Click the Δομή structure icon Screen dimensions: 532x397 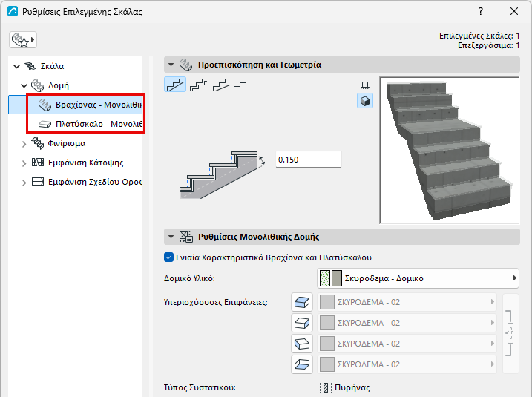pos(37,85)
